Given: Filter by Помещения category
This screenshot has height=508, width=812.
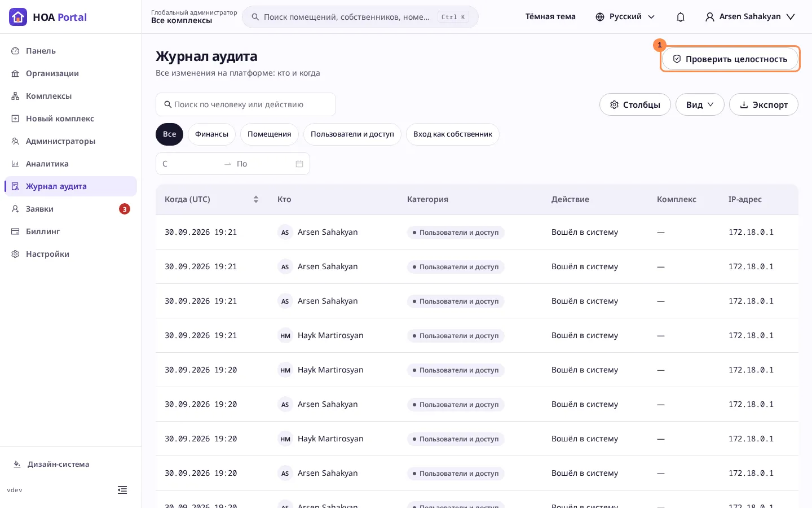Looking at the screenshot, I should coord(270,134).
